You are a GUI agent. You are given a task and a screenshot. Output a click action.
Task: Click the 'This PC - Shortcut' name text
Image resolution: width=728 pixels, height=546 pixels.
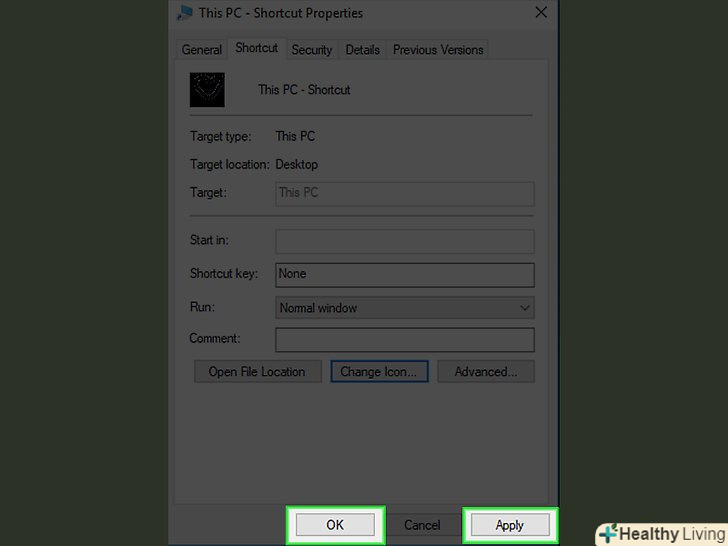pos(304,90)
